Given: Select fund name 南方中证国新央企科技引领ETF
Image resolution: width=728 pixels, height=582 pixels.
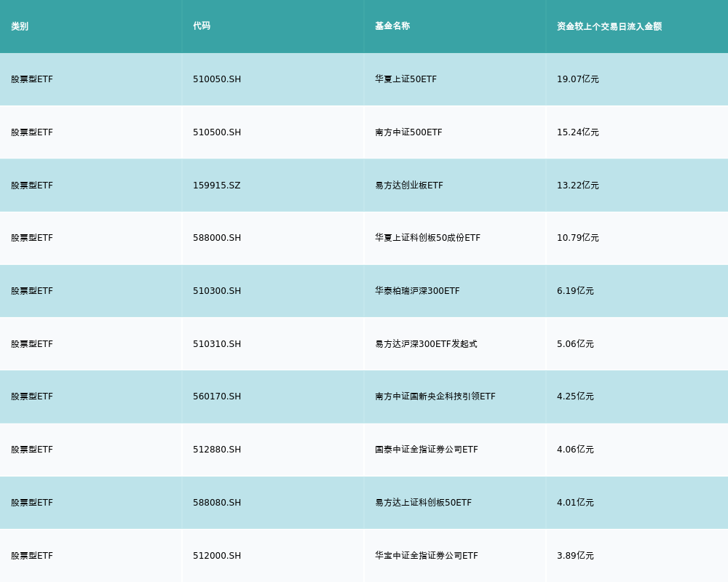Looking at the screenshot, I should tap(435, 396).
